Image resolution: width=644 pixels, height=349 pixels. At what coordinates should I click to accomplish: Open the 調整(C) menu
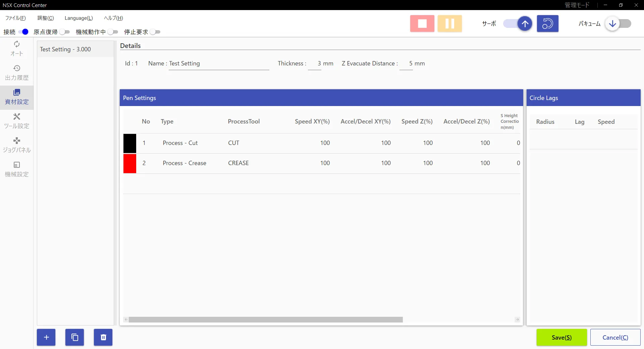click(46, 18)
